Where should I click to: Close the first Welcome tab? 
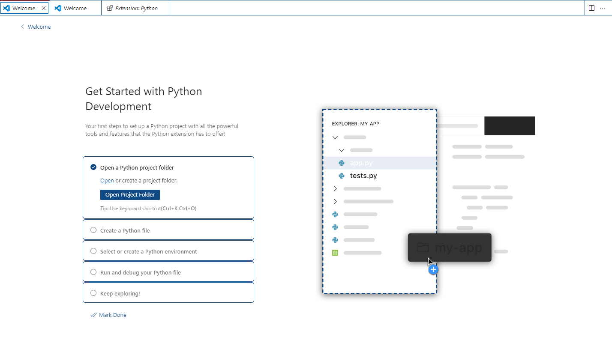44,8
